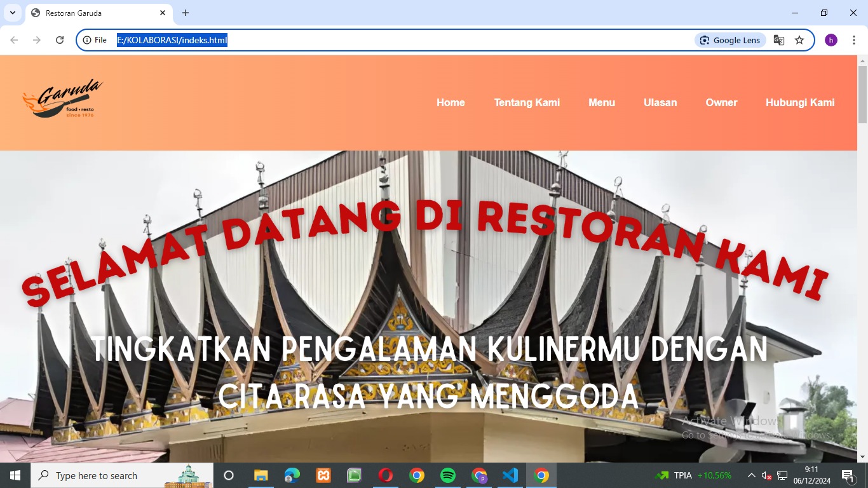Image resolution: width=868 pixels, height=488 pixels.
Task: Expand the tab search dropdown arrow
Action: click(x=12, y=13)
